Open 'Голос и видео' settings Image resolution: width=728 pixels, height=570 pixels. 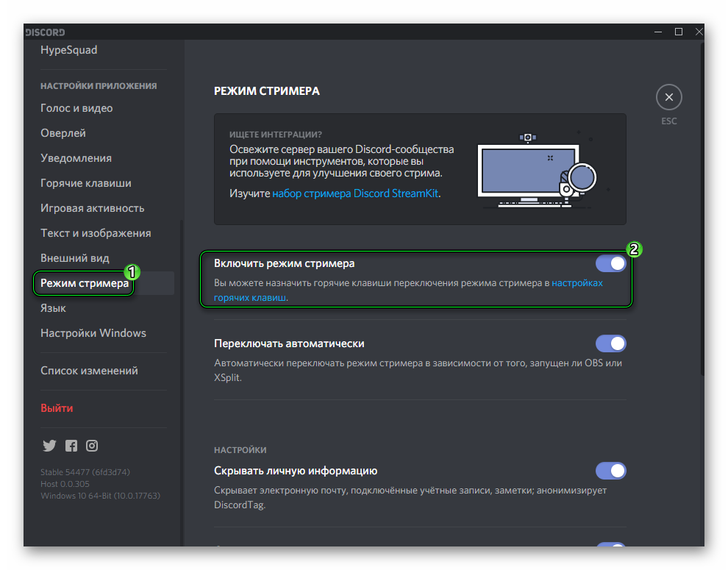pyautogui.click(x=76, y=108)
